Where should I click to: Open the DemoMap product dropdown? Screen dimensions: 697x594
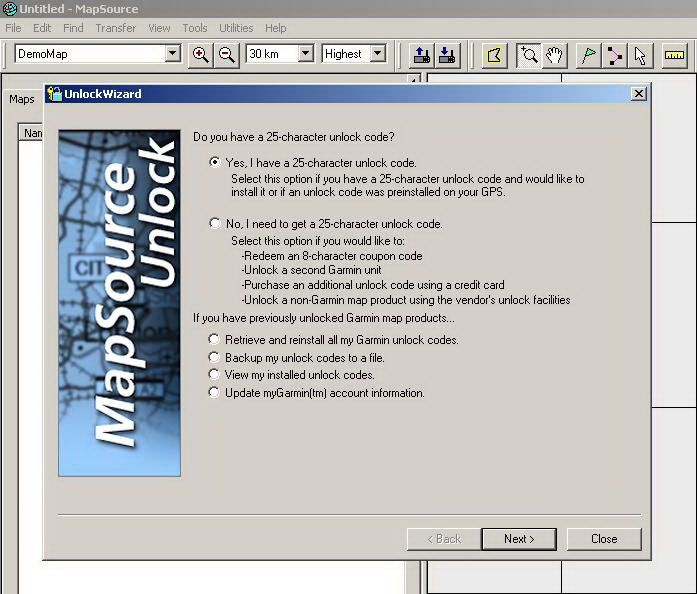172,54
